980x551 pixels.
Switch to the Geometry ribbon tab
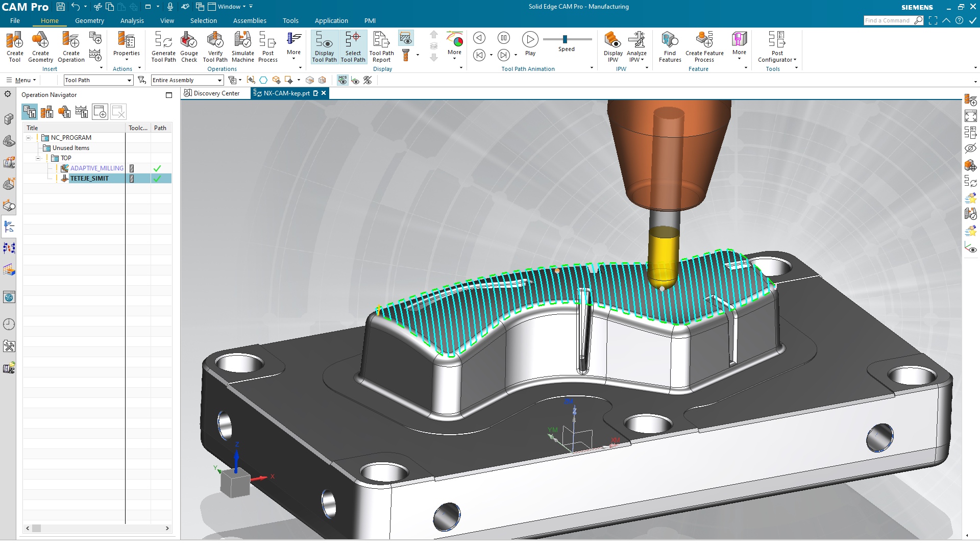pos(89,21)
